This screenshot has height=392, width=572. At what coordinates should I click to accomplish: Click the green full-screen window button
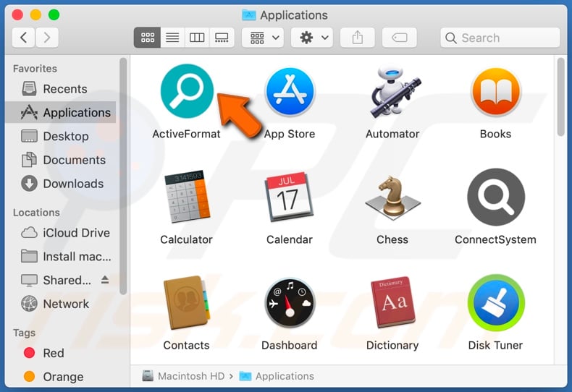(x=54, y=15)
